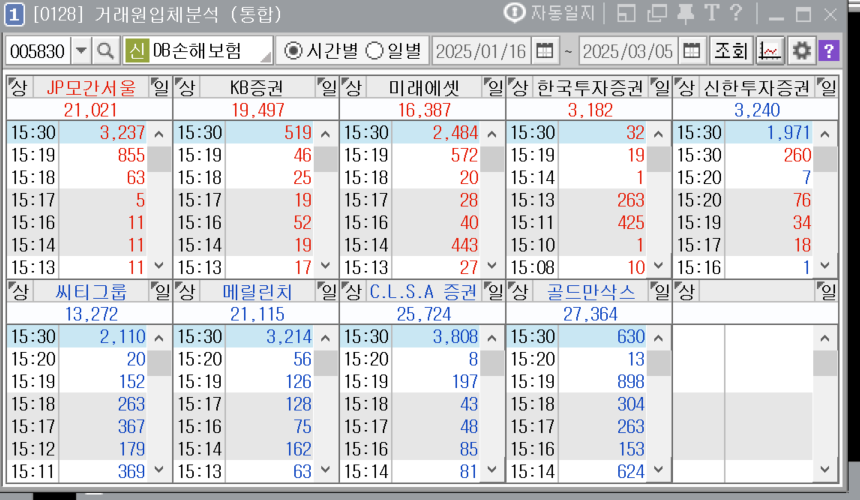Click the stock search magnifier icon
This screenshot has width=860, height=500.
[x=106, y=51]
